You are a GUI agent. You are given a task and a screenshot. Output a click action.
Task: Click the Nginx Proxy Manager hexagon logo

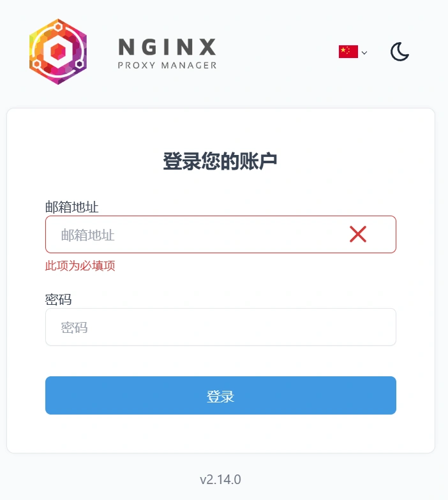pos(58,52)
